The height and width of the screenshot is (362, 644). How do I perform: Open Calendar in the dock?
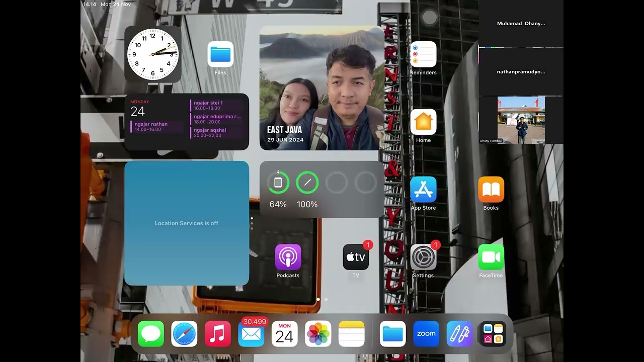(x=284, y=334)
